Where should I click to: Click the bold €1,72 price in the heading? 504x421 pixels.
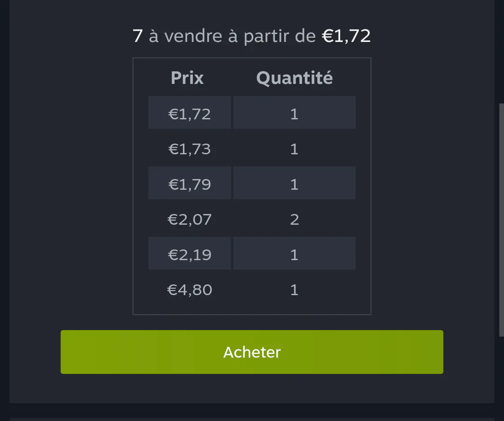click(346, 35)
